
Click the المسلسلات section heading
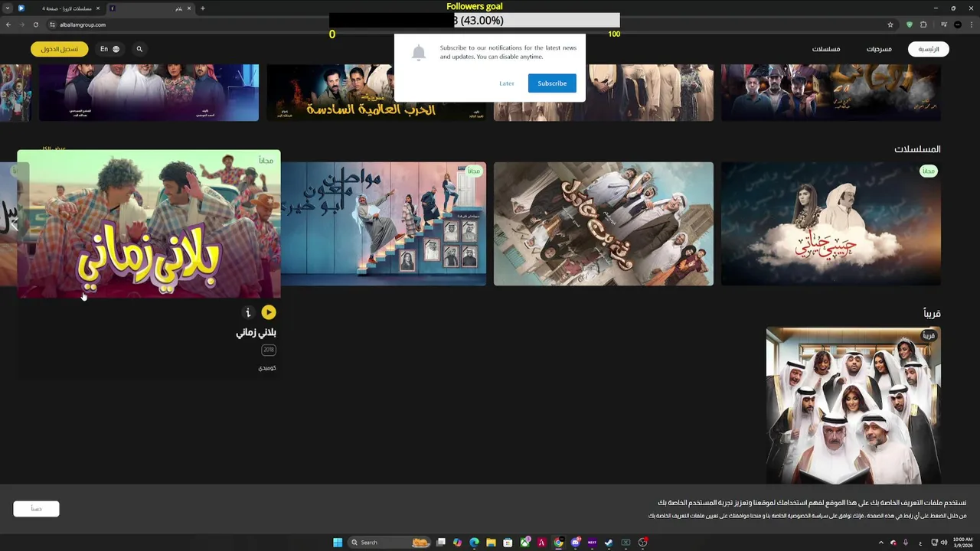pyautogui.click(x=917, y=148)
